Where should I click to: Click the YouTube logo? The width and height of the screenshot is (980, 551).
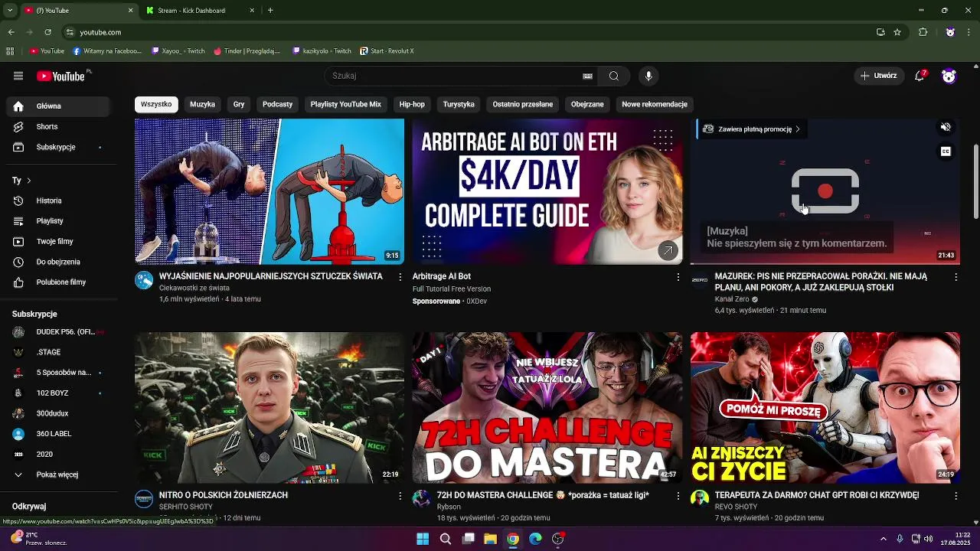[60, 76]
